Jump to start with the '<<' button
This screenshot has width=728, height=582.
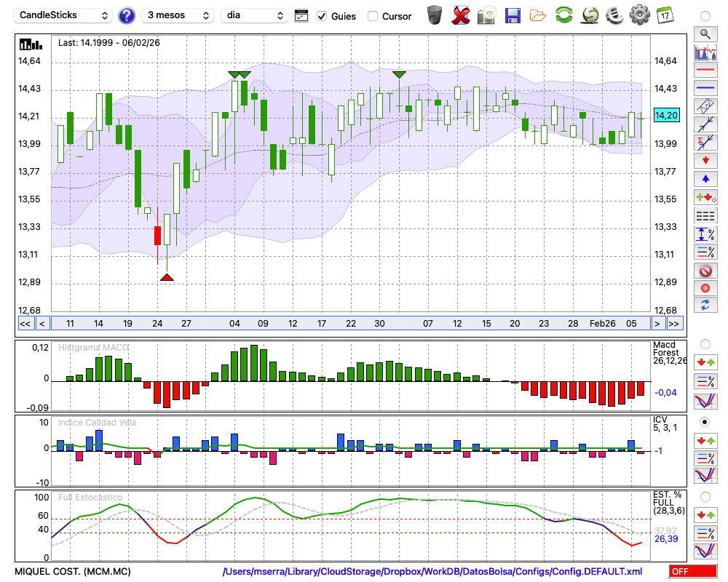(x=25, y=324)
